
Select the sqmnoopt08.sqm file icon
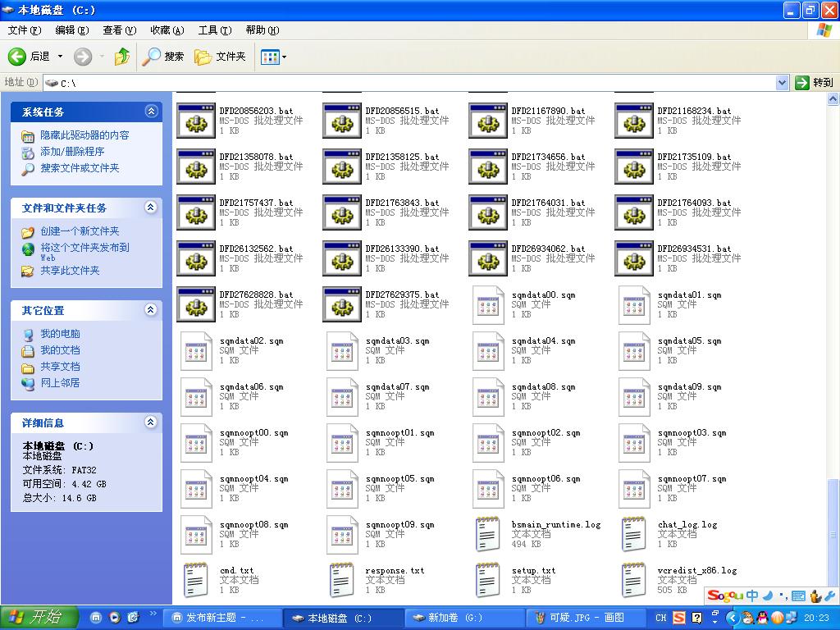coord(196,536)
